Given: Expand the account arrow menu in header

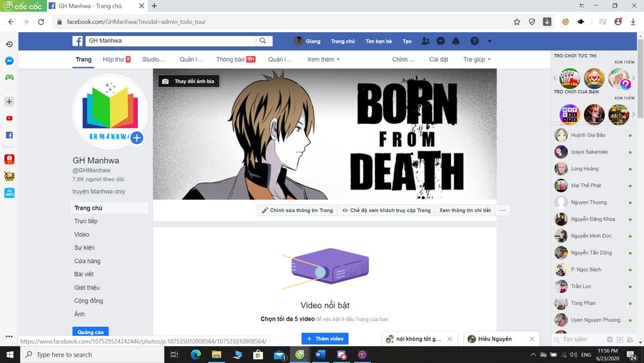Looking at the screenshot, I should point(489,41).
